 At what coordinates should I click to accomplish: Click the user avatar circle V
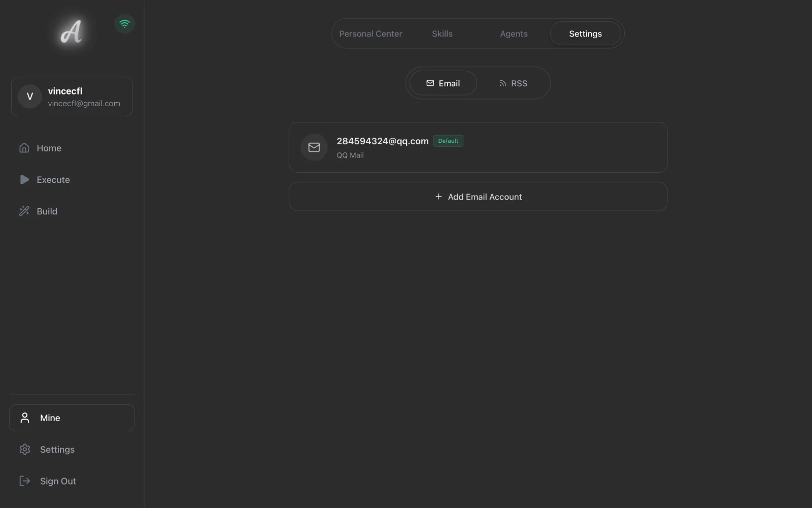(x=30, y=97)
